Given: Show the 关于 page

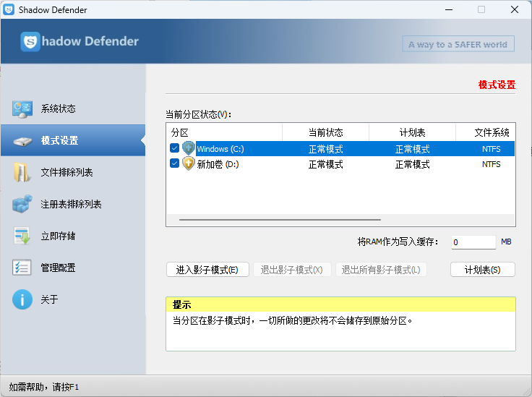Looking at the screenshot, I should click(73, 299).
